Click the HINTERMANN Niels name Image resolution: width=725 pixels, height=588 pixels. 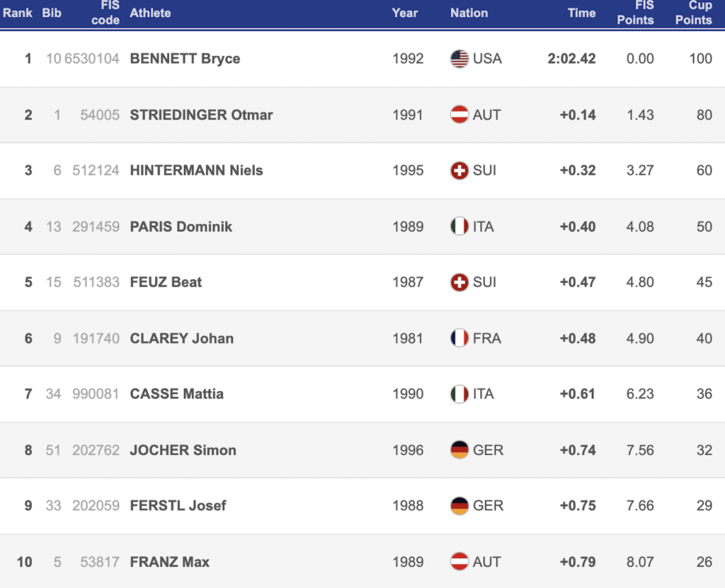(196, 171)
